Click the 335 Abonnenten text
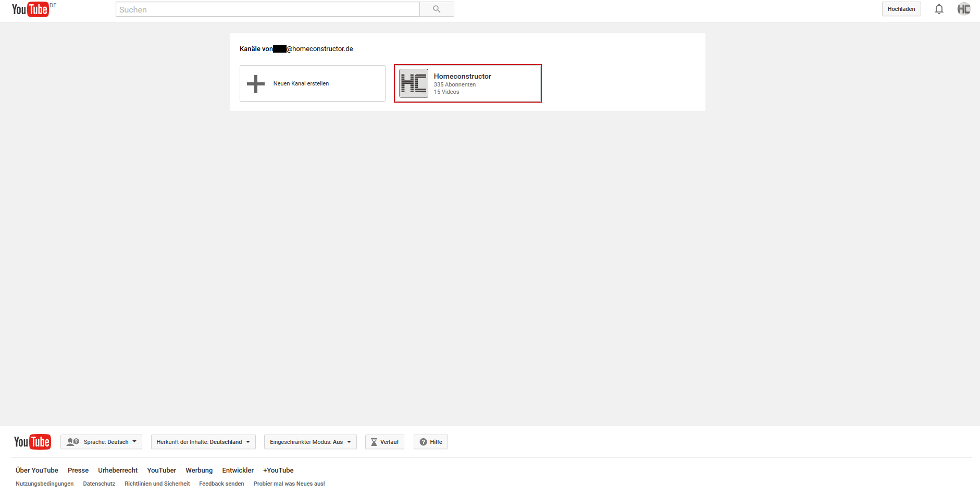This screenshot has width=980, height=495. click(455, 84)
